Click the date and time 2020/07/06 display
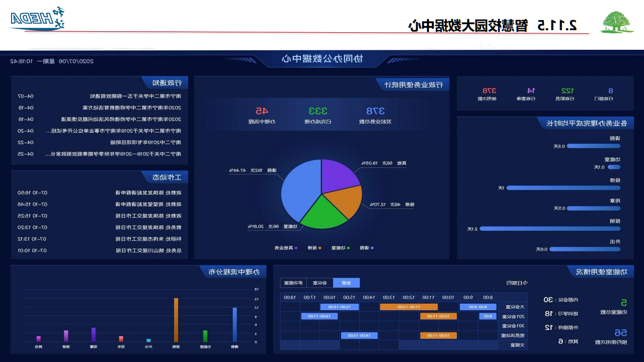 [x=52, y=61]
